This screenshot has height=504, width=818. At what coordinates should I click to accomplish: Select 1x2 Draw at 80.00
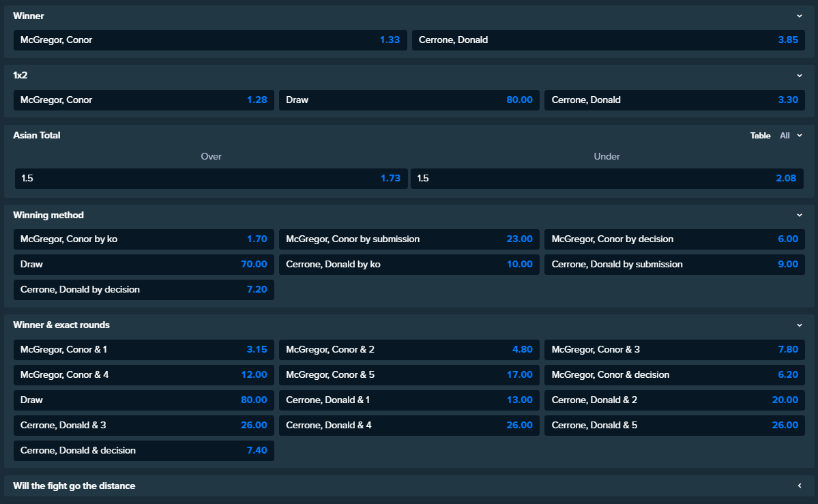(409, 100)
